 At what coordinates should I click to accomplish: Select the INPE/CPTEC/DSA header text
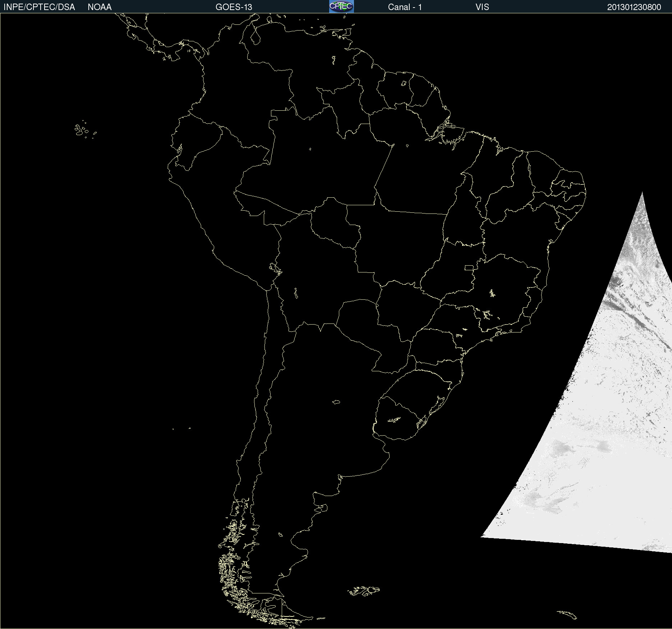click(x=39, y=7)
